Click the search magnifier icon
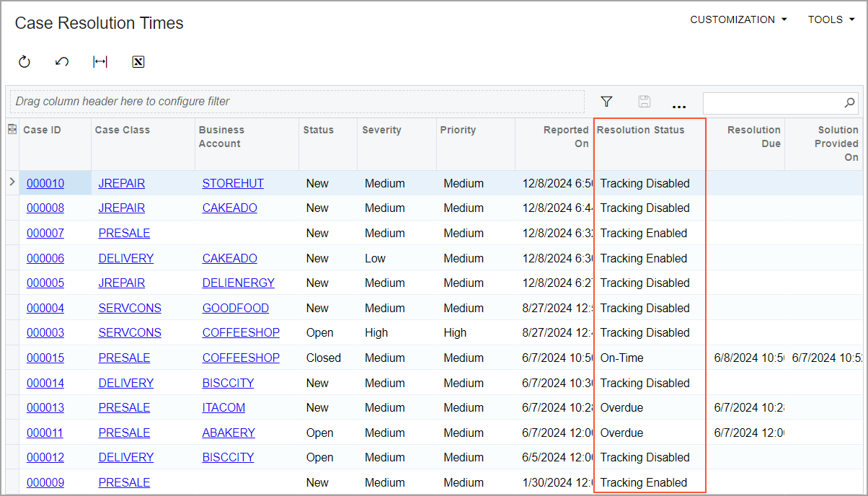Viewport: 868px width, 496px height. pyautogui.click(x=850, y=102)
